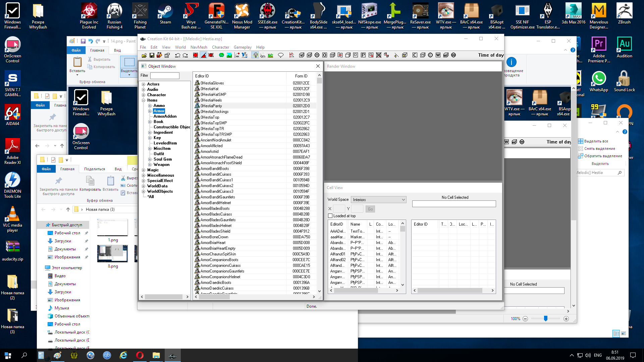Open the World Space Interiors dropdown
The image size is (644, 362).
pyautogui.click(x=378, y=199)
